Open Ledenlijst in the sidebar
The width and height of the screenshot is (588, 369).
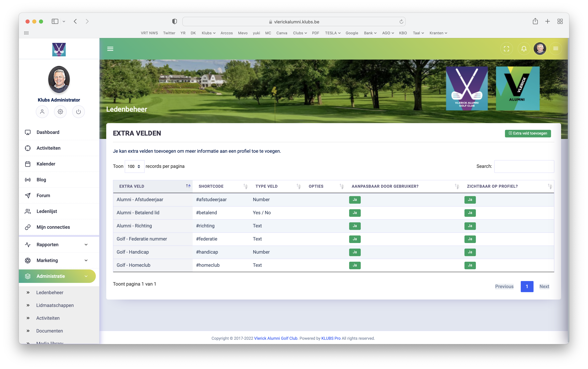pos(47,211)
